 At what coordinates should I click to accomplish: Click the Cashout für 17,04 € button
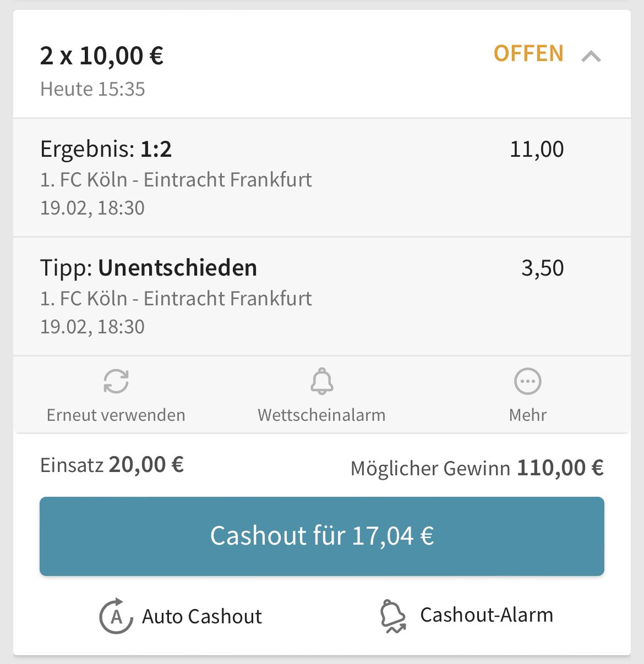[322, 536]
